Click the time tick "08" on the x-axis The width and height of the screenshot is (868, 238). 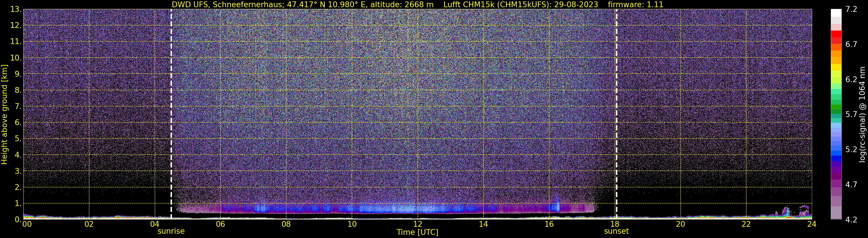coord(286,224)
